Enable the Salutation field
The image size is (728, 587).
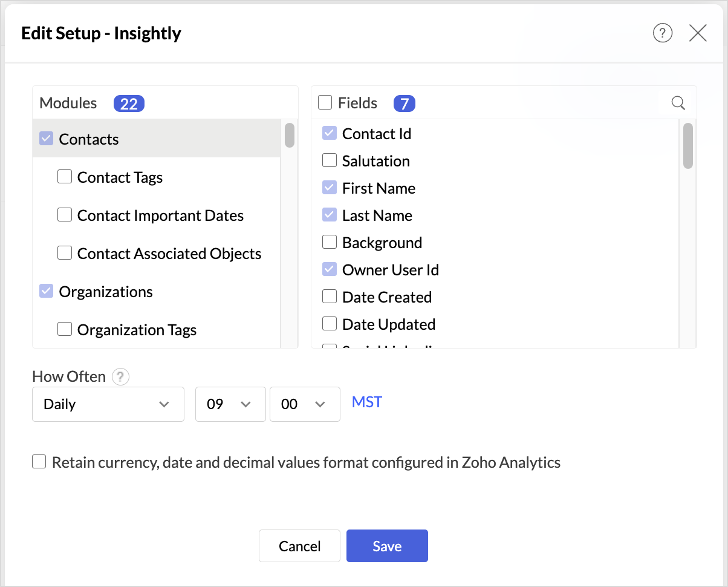[x=330, y=161]
